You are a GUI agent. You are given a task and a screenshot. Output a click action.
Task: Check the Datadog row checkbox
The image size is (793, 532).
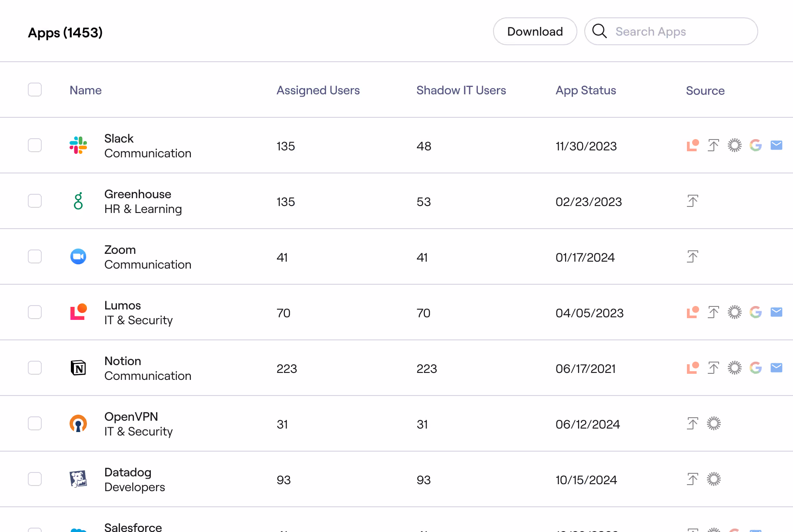[35, 479]
